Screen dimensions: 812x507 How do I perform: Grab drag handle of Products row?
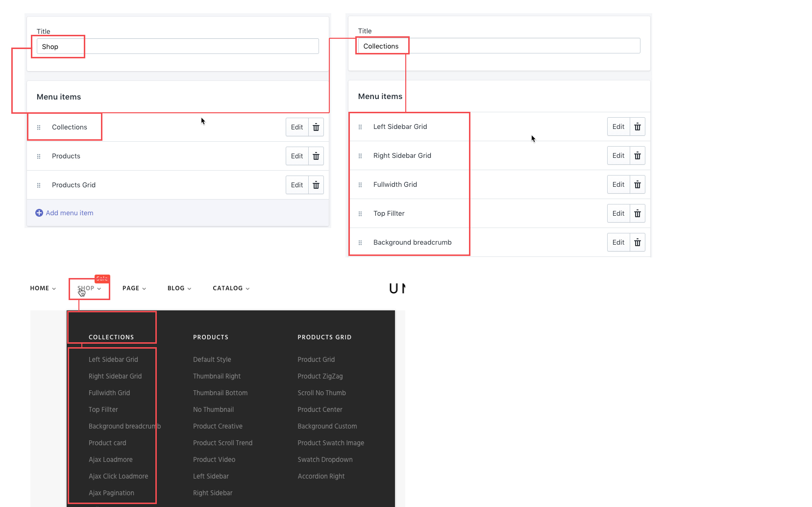[x=39, y=156]
